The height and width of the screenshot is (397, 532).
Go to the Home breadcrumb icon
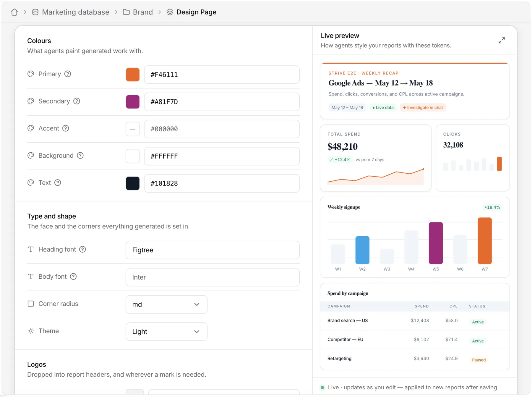pyautogui.click(x=14, y=12)
